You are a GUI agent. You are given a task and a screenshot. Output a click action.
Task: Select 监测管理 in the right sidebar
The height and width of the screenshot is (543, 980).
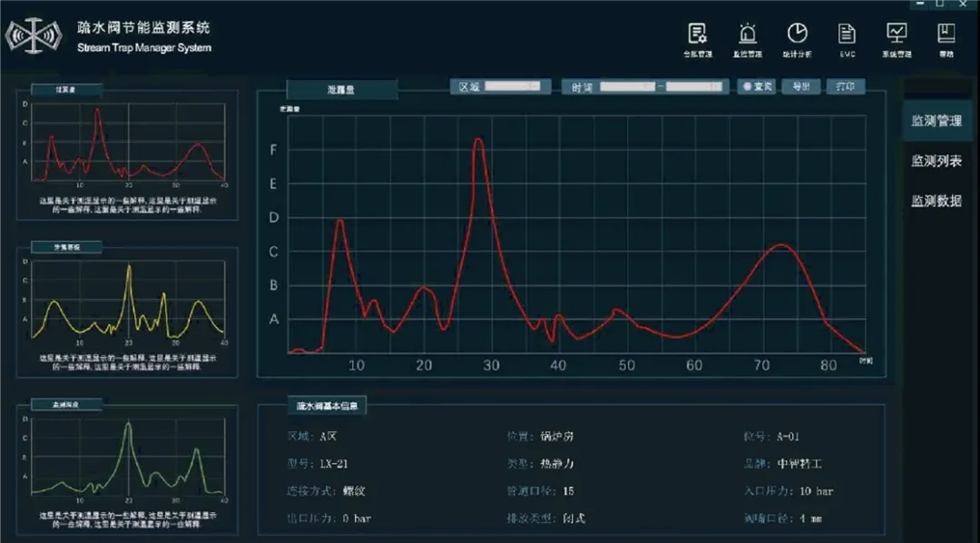936,121
